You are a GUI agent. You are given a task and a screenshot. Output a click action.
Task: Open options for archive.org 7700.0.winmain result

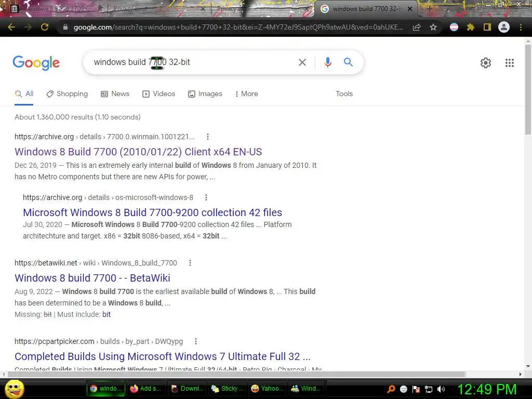coord(208,137)
